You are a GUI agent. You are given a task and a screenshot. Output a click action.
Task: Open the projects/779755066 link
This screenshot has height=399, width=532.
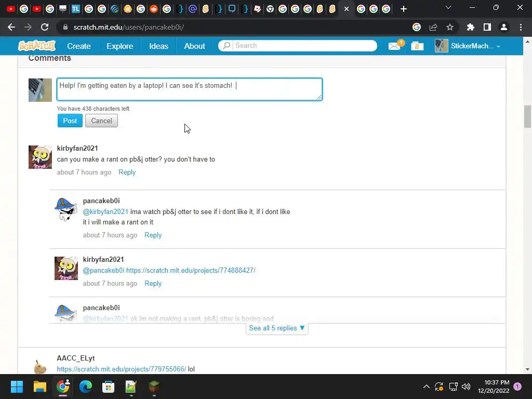pos(122,369)
